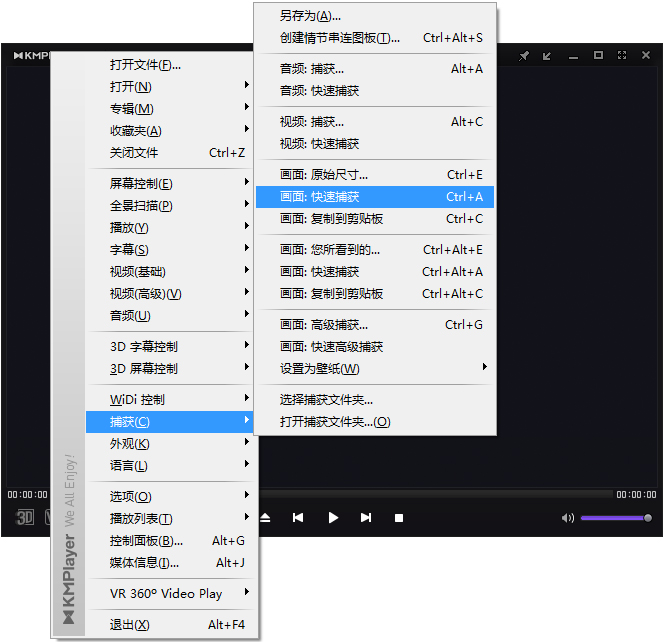Viewport: 665px width, 642px height.
Task: Choose 打开文件(F)... menu item
Action: pyautogui.click(x=170, y=65)
